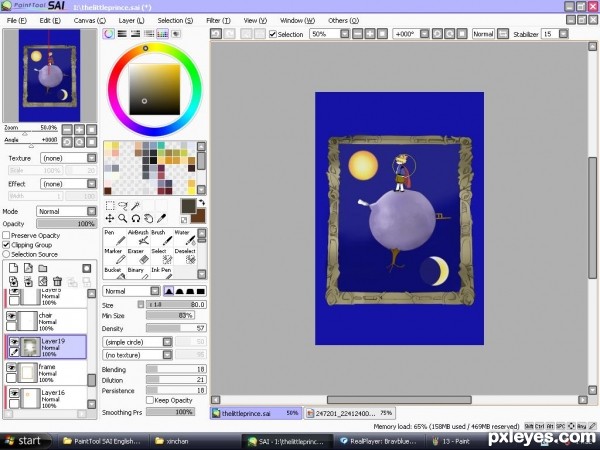Open the RealPlayer taskbar item
This screenshot has height=450, width=600.
click(x=378, y=441)
